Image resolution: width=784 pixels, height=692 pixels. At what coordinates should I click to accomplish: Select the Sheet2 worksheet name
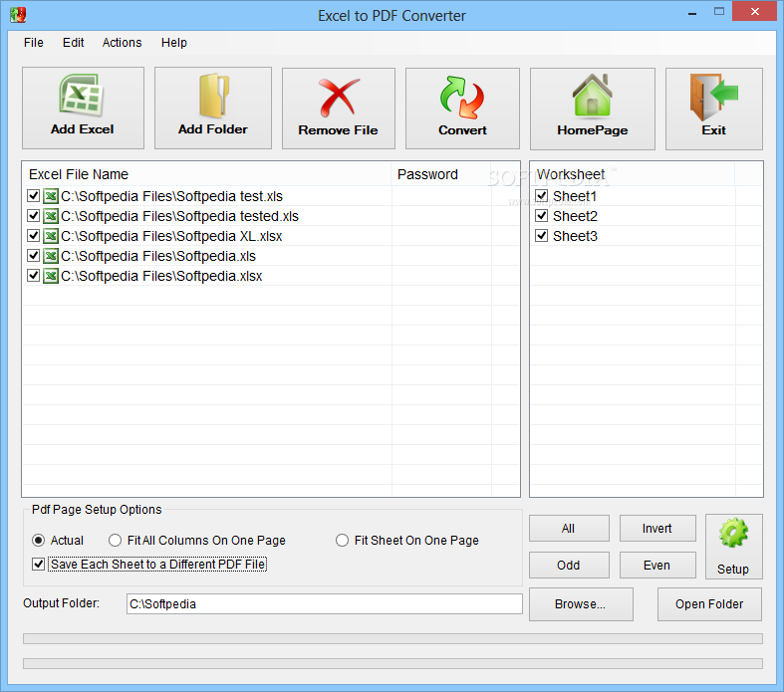575,216
